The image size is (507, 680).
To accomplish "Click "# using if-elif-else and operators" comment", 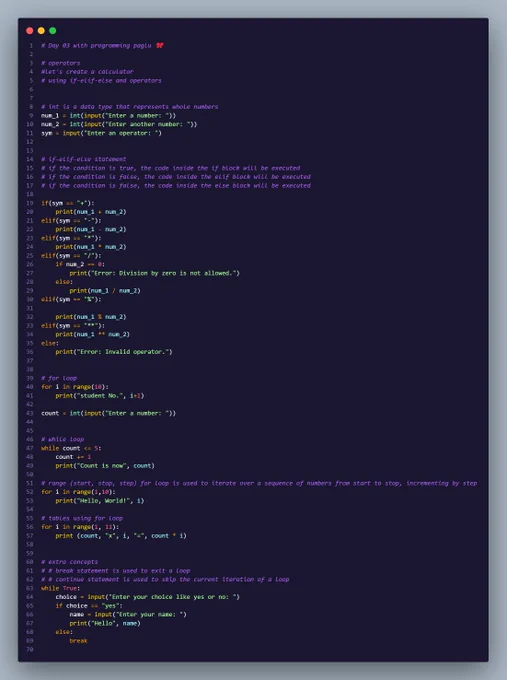I will (x=101, y=80).
